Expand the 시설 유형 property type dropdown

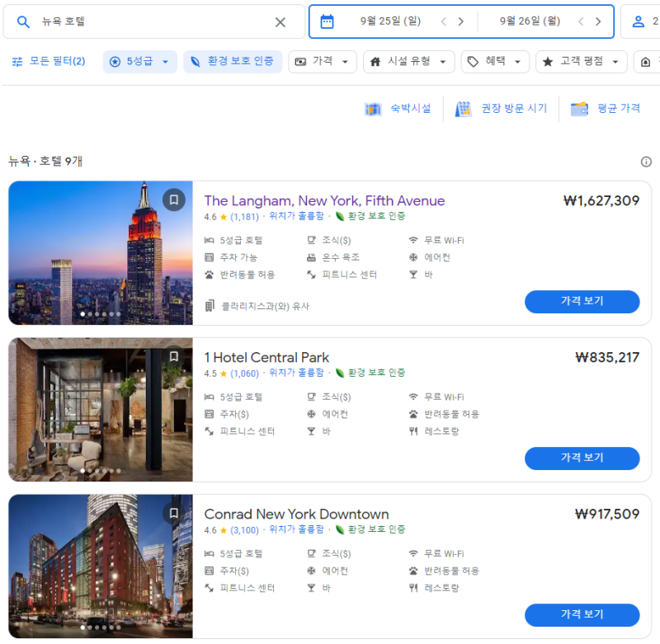tap(408, 62)
